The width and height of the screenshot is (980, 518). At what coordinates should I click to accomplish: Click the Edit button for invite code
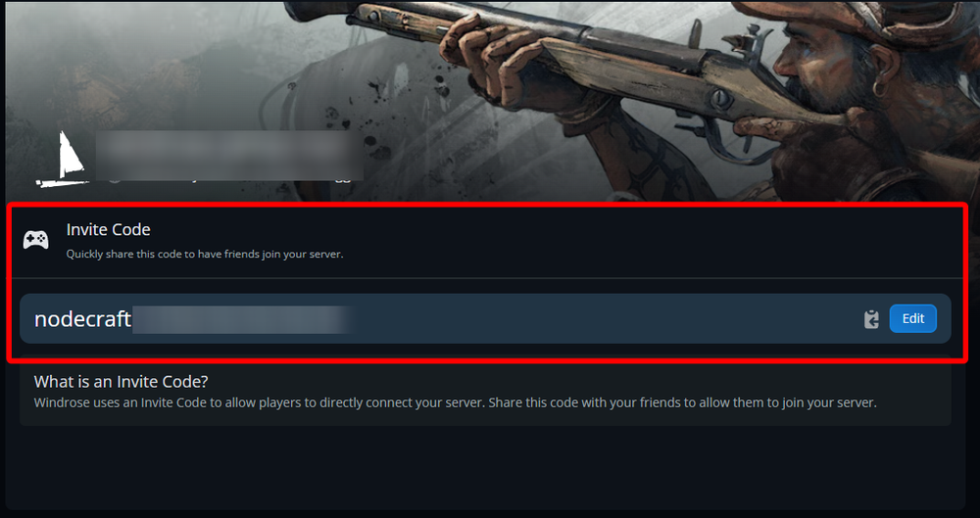[912, 318]
